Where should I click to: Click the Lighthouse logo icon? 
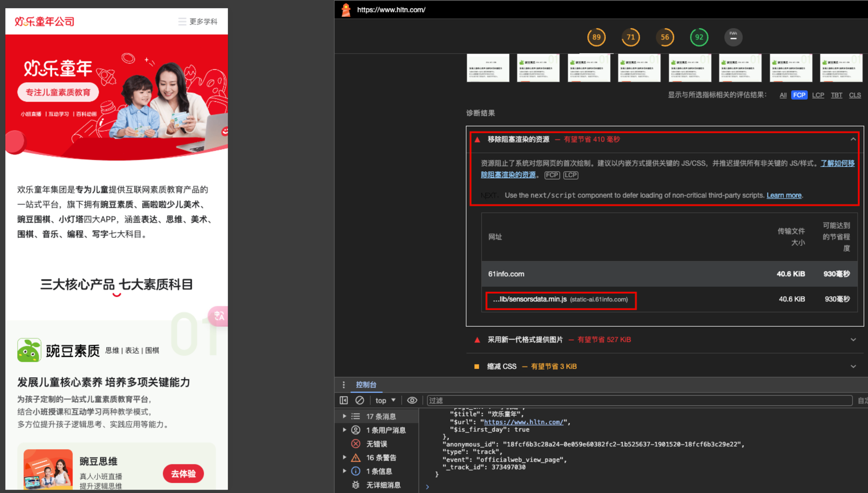(346, 10)
